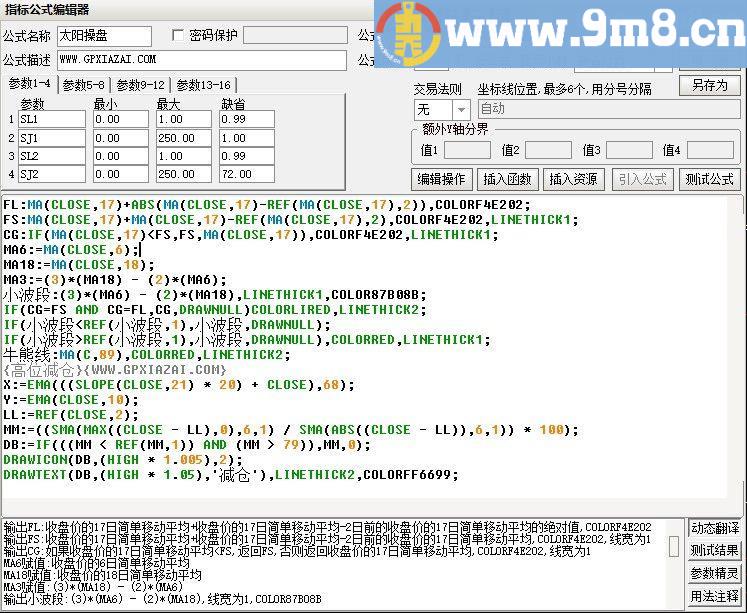This screenshot has width=747, height=613.
Task: Click the 编辑操作 button
Action: pos(441,179)
